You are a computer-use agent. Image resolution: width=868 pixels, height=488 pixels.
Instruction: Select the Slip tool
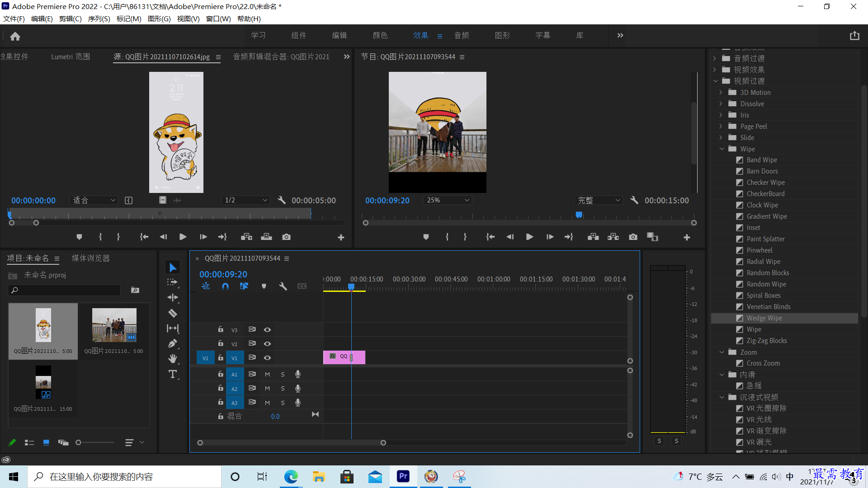pyautogui.click(x=173, y=328)
